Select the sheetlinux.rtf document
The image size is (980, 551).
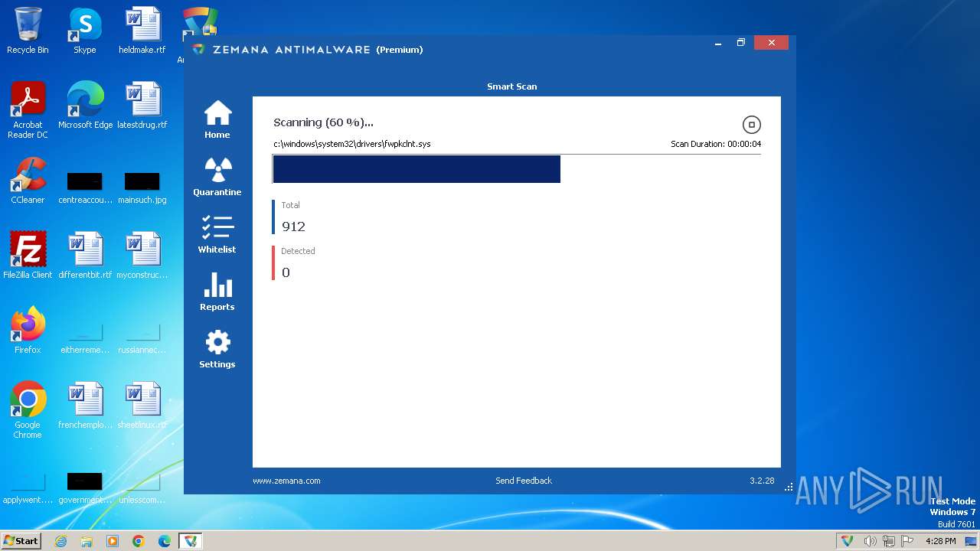tap(142, 406)
